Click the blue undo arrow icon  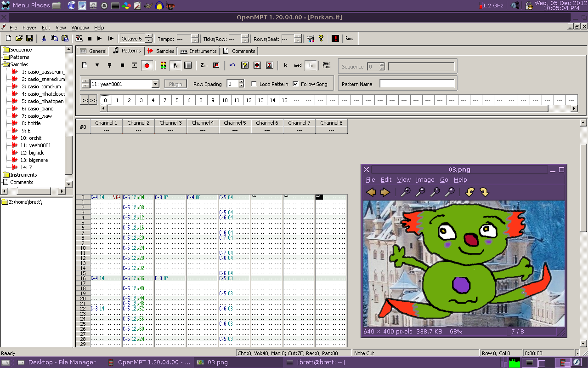click(x=232, y=65)
